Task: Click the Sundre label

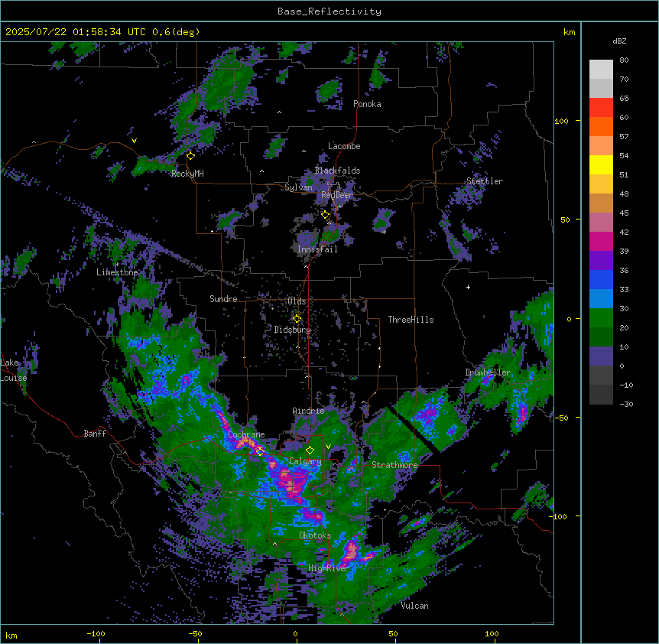Action: pos(223,299)
